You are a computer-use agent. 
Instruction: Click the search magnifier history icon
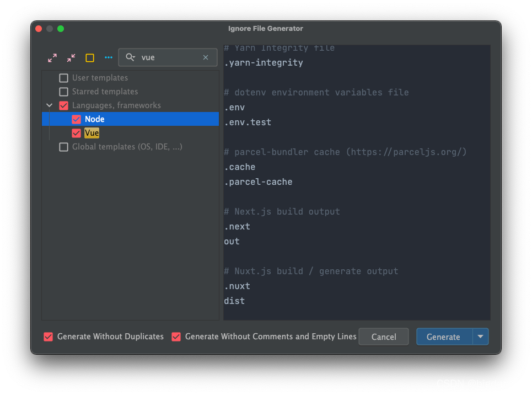(x=130, y=57)
